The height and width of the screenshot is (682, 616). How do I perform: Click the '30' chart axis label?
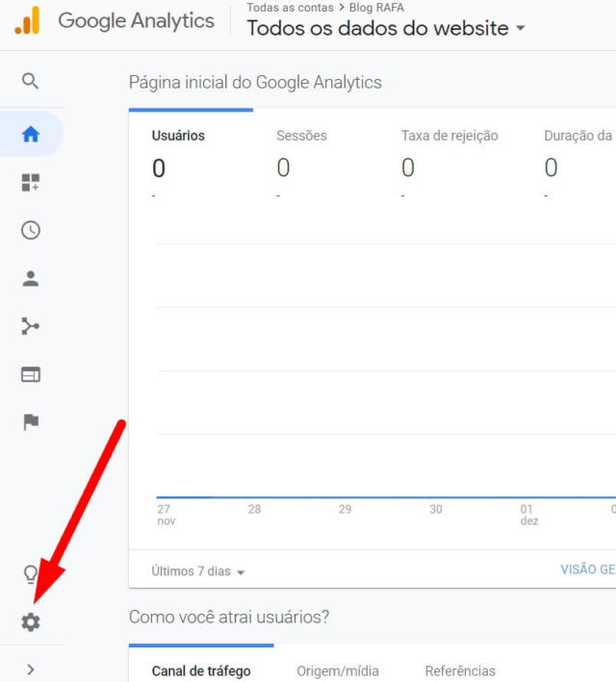click(436, 509)
